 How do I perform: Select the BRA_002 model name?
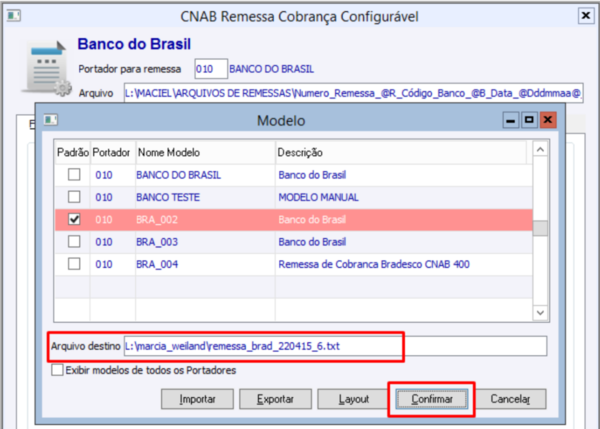click(157, 220)
